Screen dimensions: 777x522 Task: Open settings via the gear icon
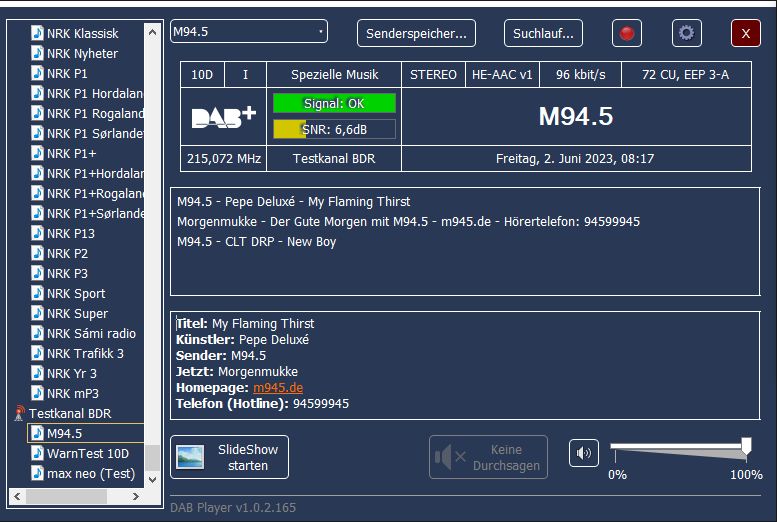tap(686, 33)
